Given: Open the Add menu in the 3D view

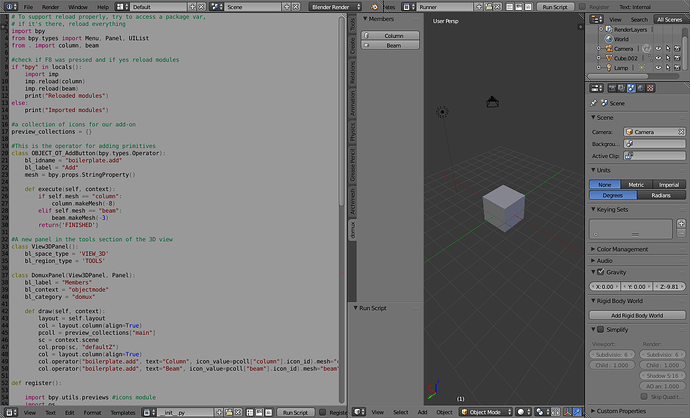Looking at the screenshot, I should pyautogui.click(x=422, y=412).
